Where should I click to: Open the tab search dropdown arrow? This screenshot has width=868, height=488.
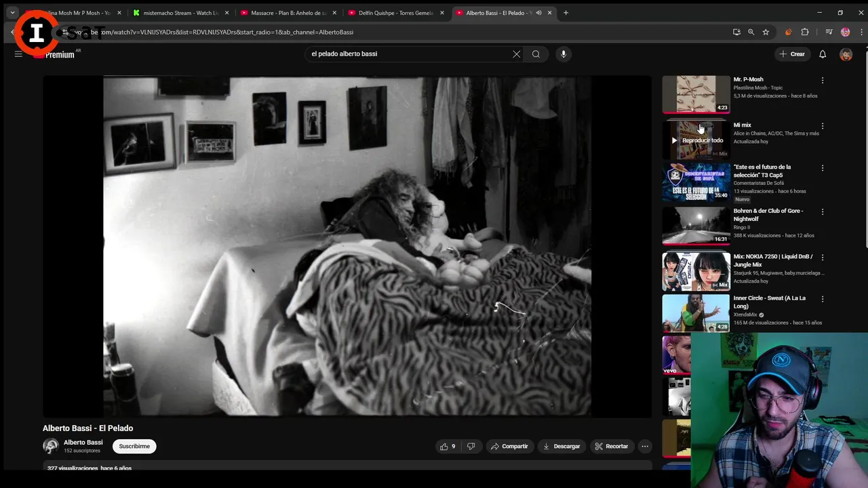coord(12,12)
